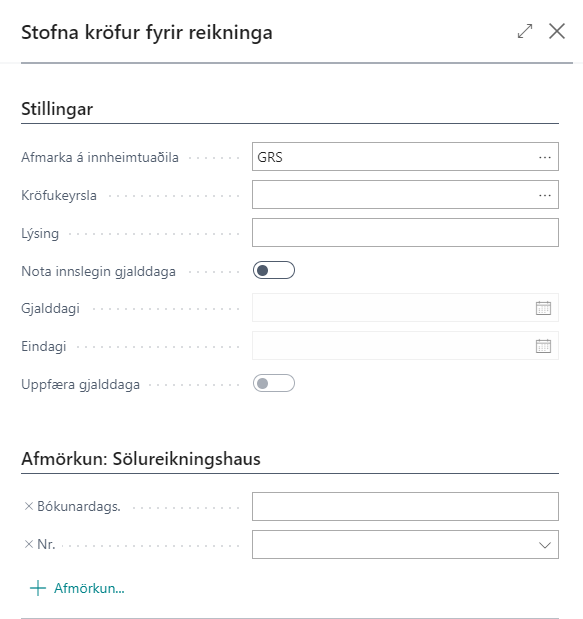The width and height of the screenshot is (583, 619).
Task: Open lookup ellipsis for Kröfukeyrsla
Action: tap(545, 195)
